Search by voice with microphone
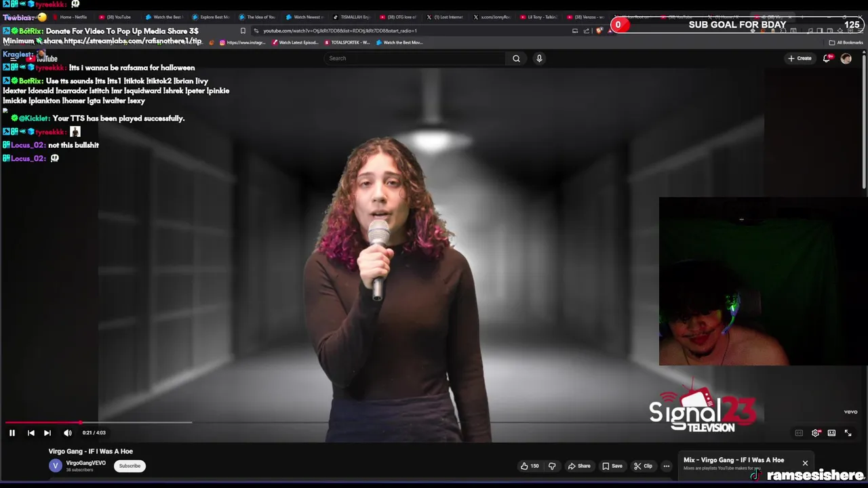 point(539,58)
